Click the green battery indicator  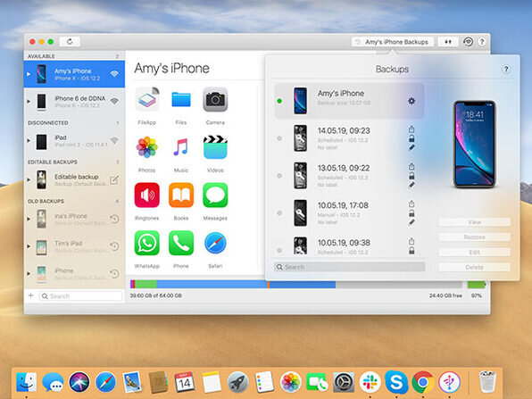pos(476,285)
